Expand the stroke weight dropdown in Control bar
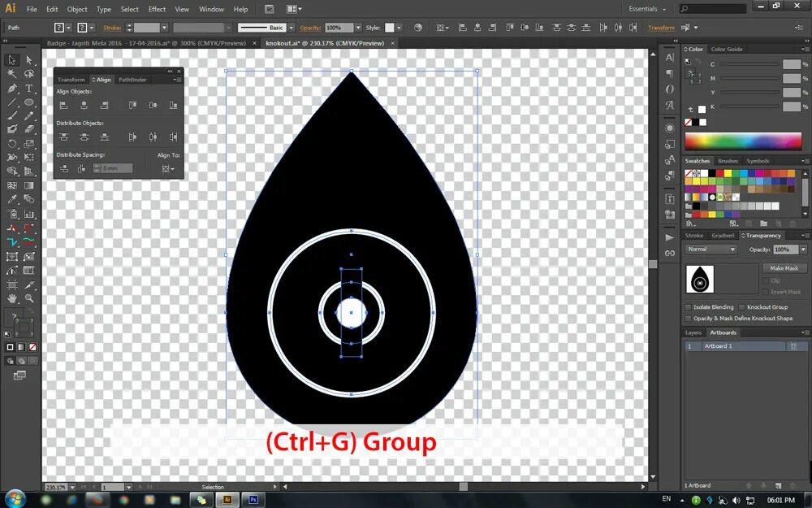 [164, 27]
